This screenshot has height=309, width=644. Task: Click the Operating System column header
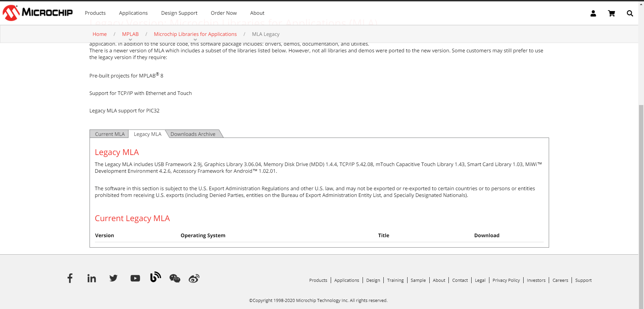click(203, 235)
